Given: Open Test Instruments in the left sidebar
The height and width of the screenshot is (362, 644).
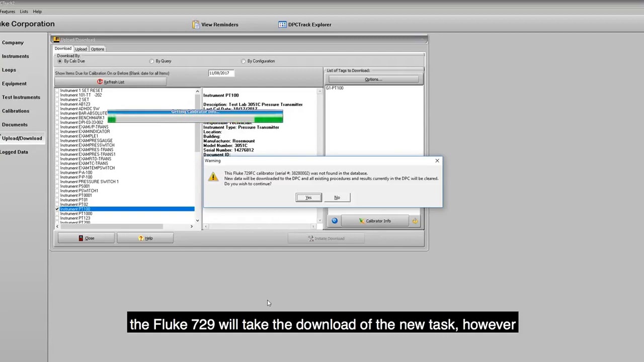Looking at the screenshot, I should tap(21, 97).
